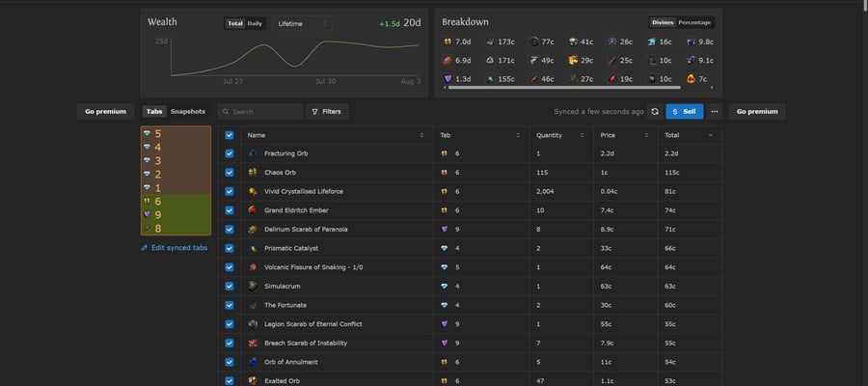Click the refresh sync icon
Screen dimensions: 868x386
point(655,111)
